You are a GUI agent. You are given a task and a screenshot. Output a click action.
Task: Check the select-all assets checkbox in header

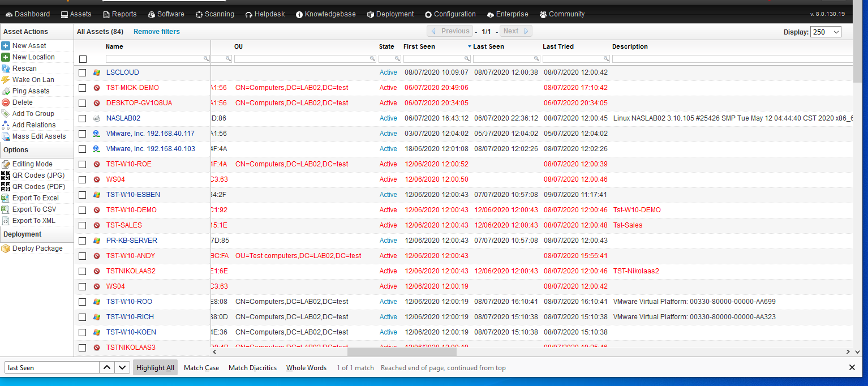pyautogui.click(x=83, y=59)
